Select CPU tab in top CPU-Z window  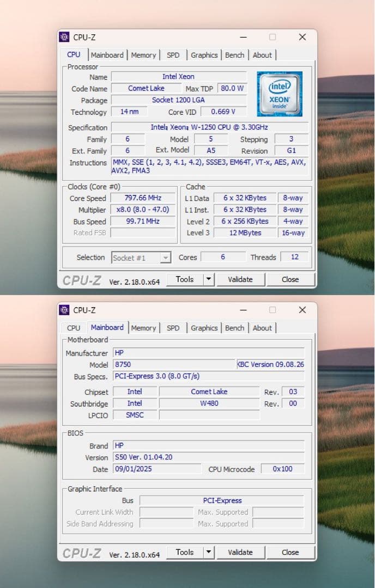[74, 55]
